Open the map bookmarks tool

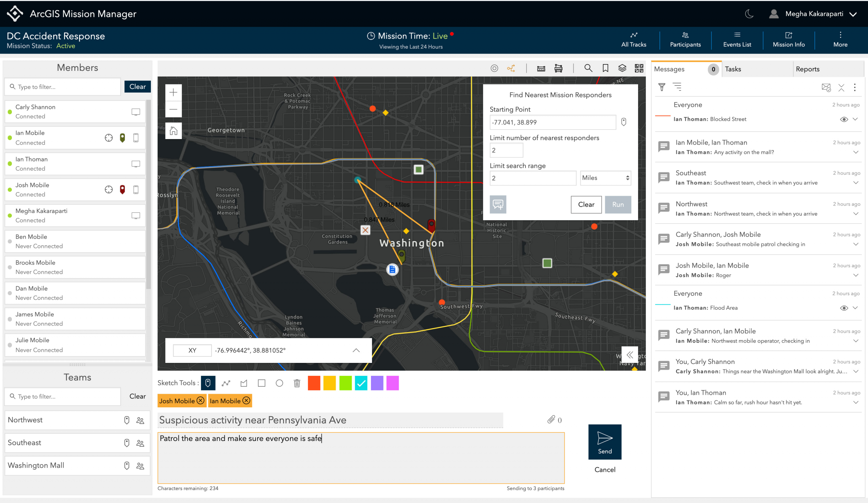tap(605, 68)
